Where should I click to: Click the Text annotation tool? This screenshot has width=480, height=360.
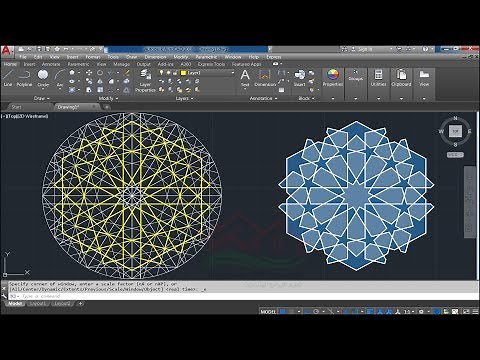click(245, 78)
